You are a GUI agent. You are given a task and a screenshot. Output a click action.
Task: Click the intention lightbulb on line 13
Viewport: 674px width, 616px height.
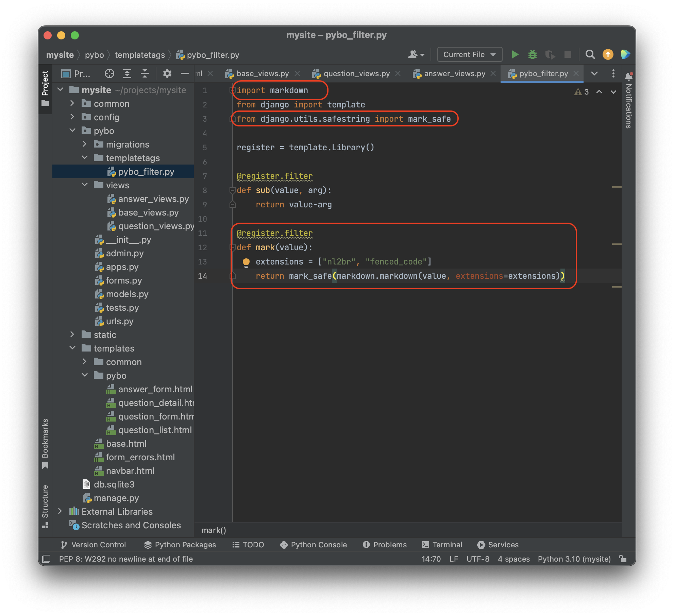[246, 262]
